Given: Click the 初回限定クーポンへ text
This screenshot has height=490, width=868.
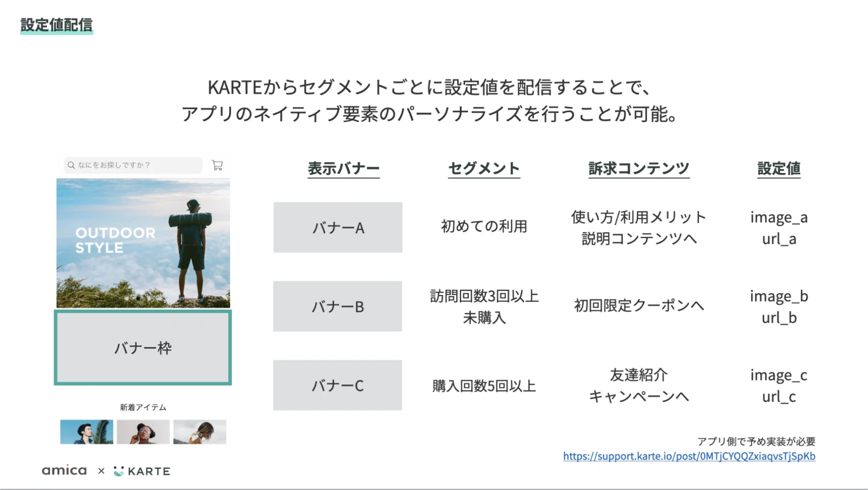Looking at the screenshot, I should [639, 306].
